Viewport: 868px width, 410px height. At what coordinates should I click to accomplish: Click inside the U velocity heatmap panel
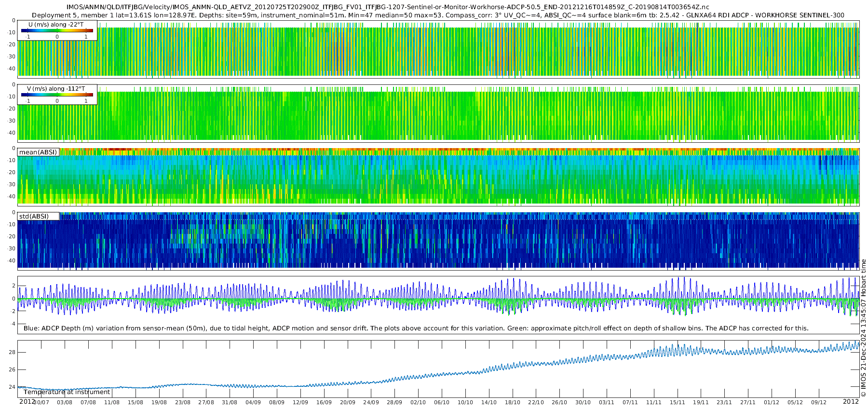point(438,48)
